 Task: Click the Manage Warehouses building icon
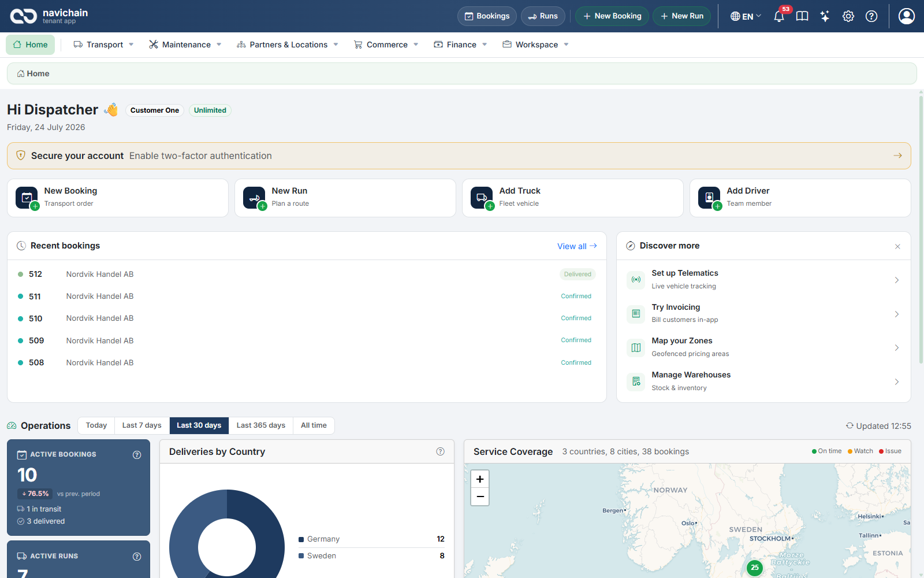click(636, 381)
